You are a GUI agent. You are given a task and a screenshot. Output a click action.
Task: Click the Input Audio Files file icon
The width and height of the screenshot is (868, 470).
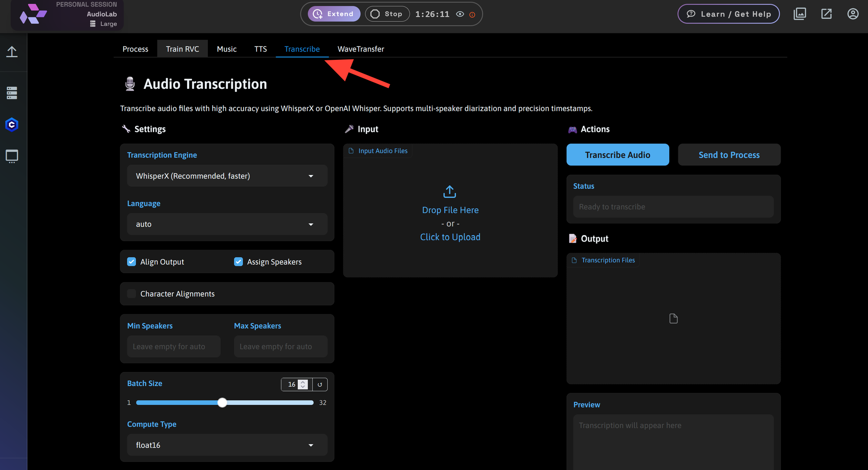(x=351, y=151)
